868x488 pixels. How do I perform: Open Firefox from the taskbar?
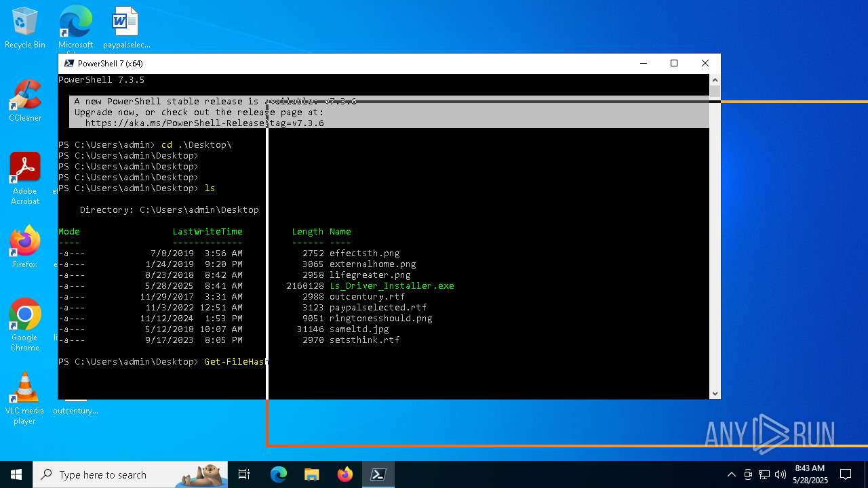pyautogui.click(x=345, y=474)
